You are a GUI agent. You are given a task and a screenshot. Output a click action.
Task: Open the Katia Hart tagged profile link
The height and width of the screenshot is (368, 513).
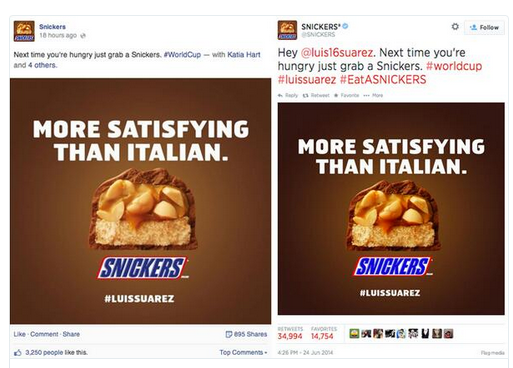click(x=244, y=55)
